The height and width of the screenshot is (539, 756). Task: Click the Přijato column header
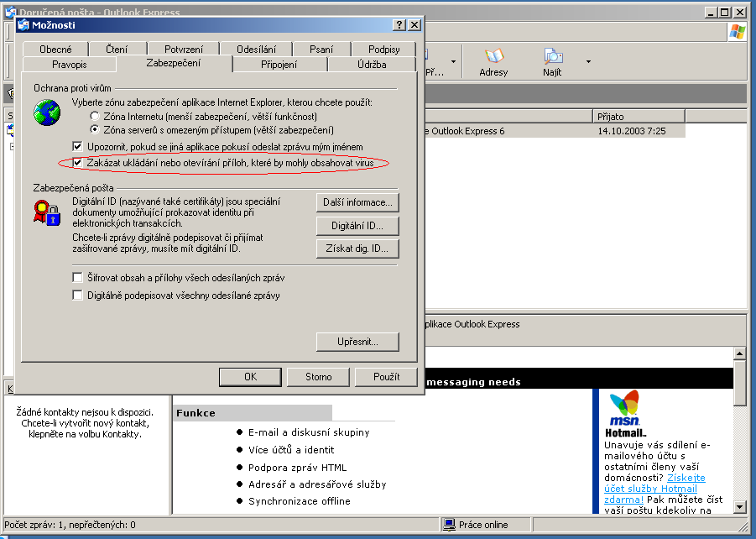(x=638, y=116)
